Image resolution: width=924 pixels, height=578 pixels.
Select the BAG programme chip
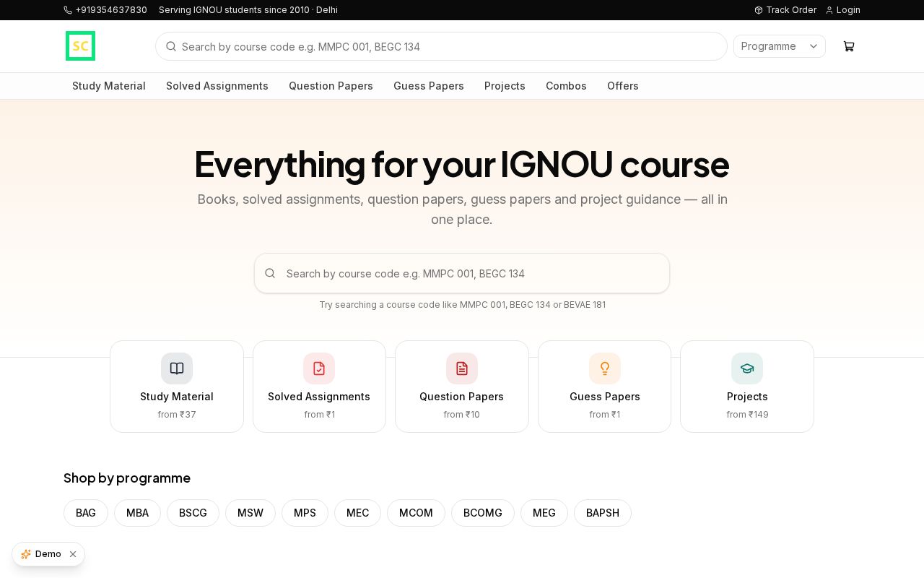[x=86, y=513]
